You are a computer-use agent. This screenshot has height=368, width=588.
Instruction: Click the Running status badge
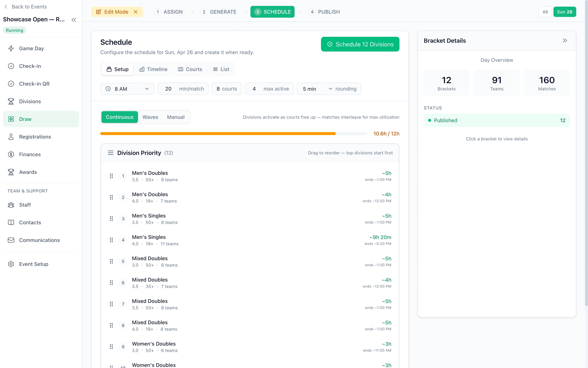click(15, 30)
